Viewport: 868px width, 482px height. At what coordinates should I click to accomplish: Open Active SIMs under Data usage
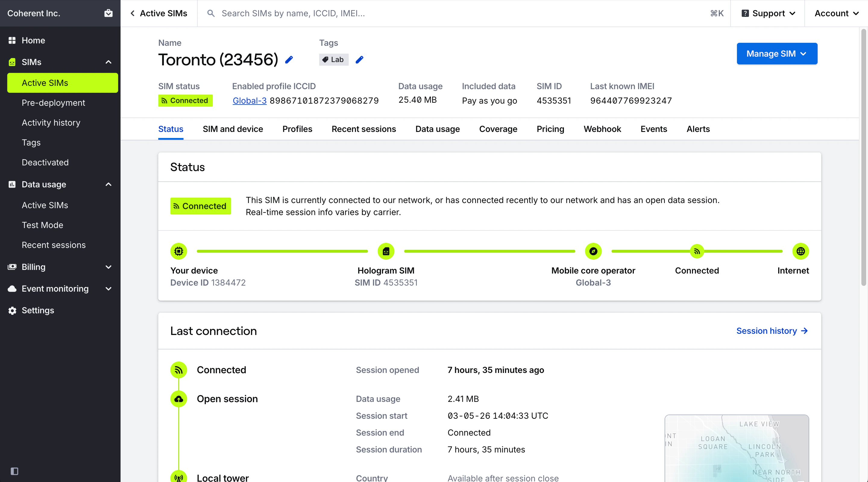(x=63, y=205)
